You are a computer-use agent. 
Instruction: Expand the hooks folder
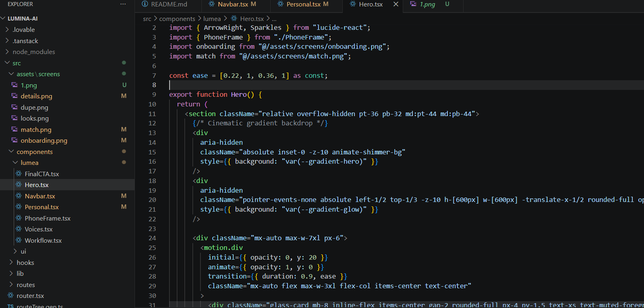point(12,262)
